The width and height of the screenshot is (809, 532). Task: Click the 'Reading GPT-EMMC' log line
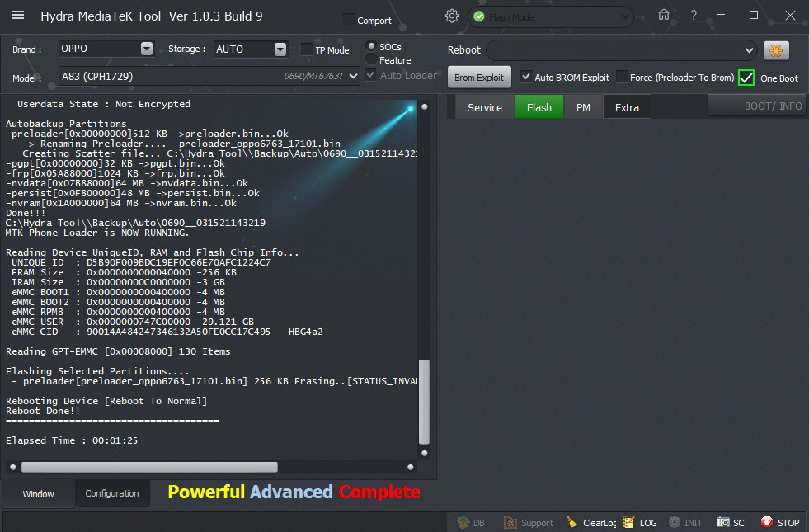(118, 351)
